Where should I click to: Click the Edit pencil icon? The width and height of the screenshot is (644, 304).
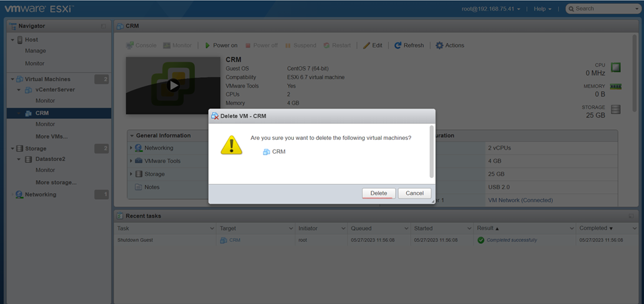367,46
